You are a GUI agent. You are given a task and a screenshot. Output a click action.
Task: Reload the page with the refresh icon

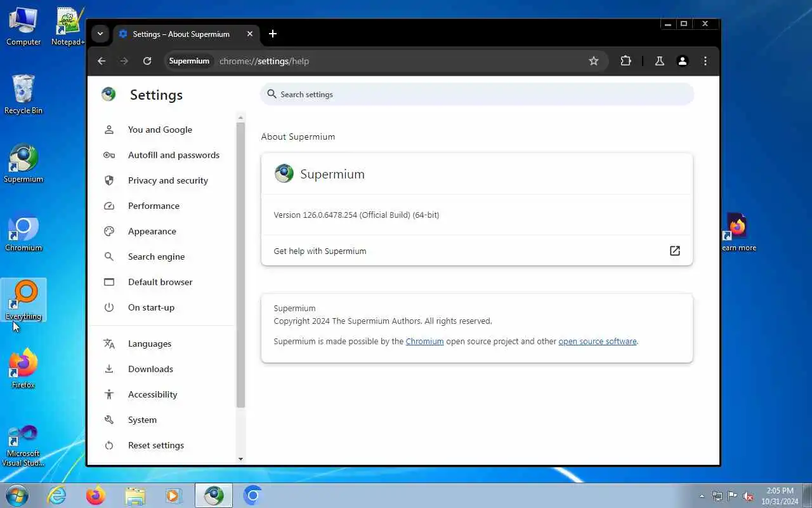point(147,61)
